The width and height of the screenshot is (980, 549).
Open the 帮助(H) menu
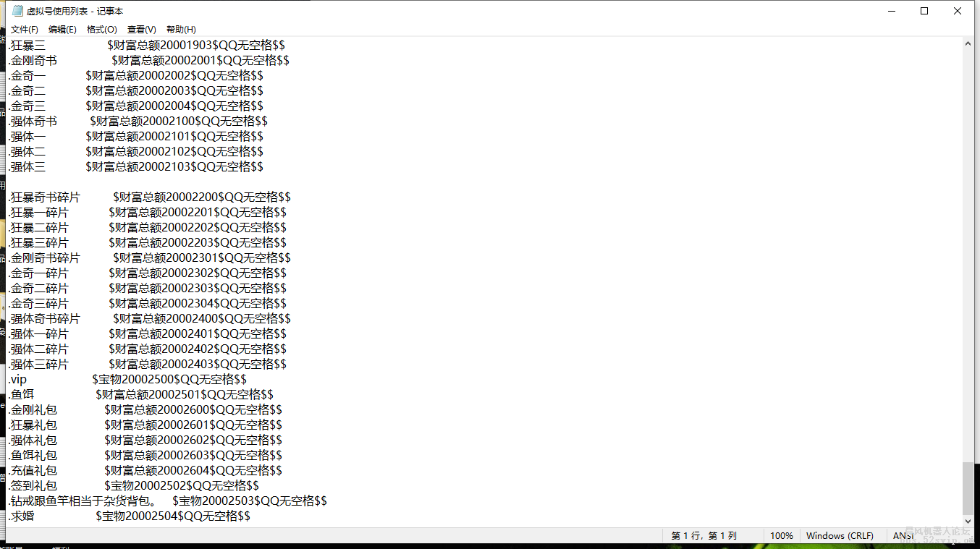point(181,30)
